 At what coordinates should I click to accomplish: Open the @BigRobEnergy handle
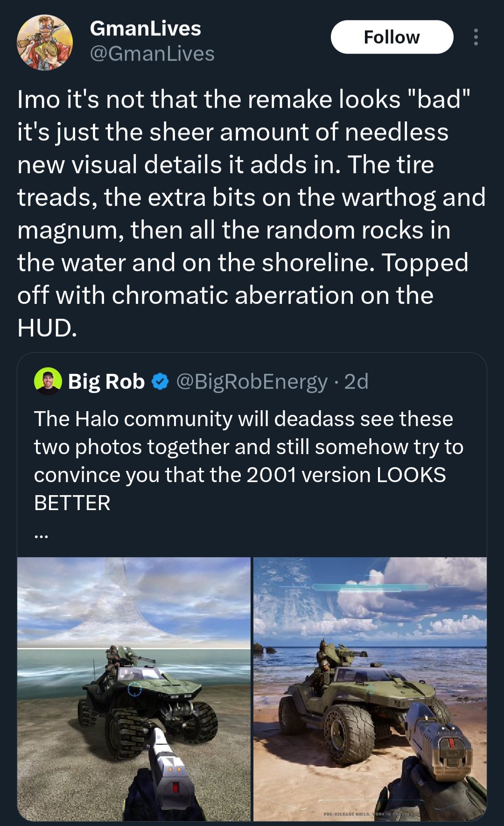click(x=252, y=381)
